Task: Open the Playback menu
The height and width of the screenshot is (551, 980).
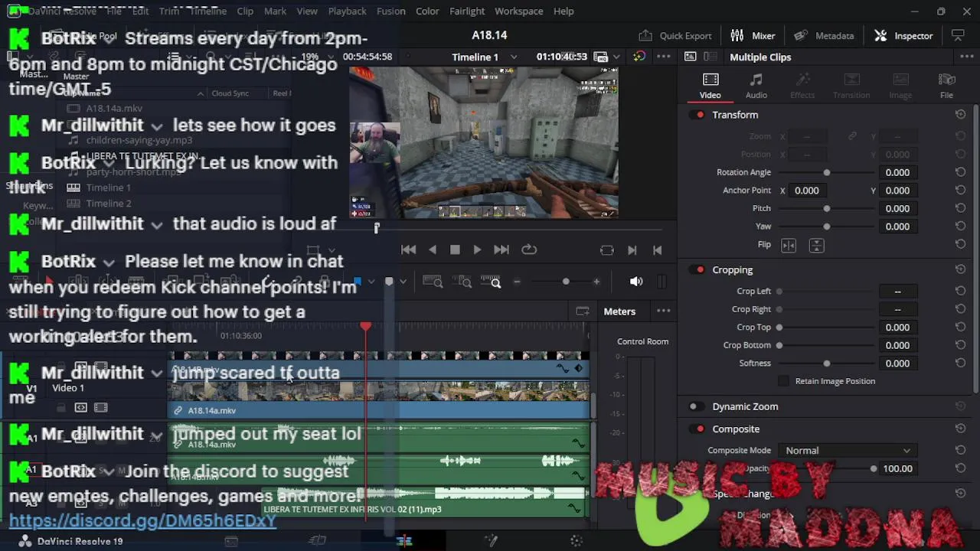Action: pyautogui.click(x=347, y=11)
